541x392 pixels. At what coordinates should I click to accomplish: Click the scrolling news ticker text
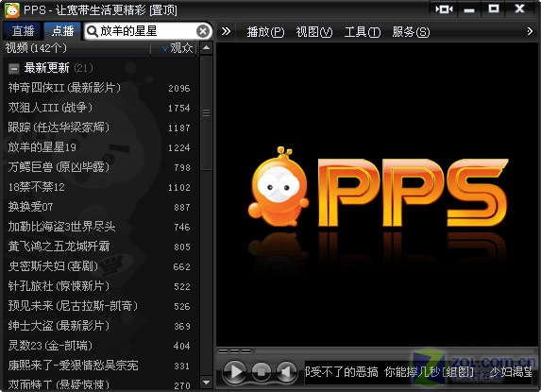(x=419, y=372)
